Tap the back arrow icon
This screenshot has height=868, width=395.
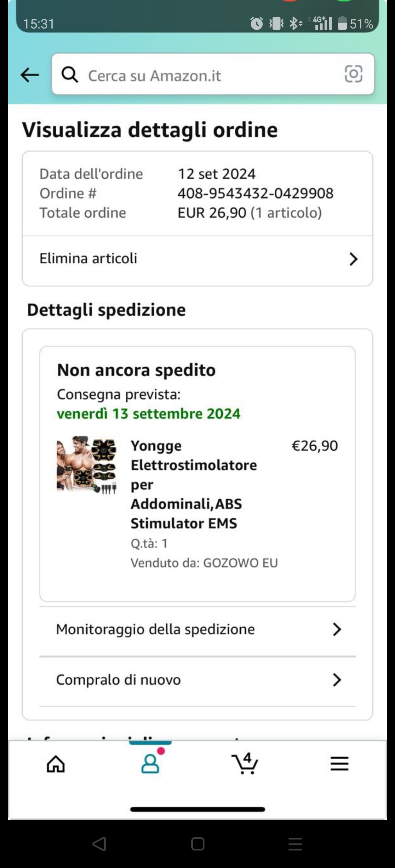30,75
